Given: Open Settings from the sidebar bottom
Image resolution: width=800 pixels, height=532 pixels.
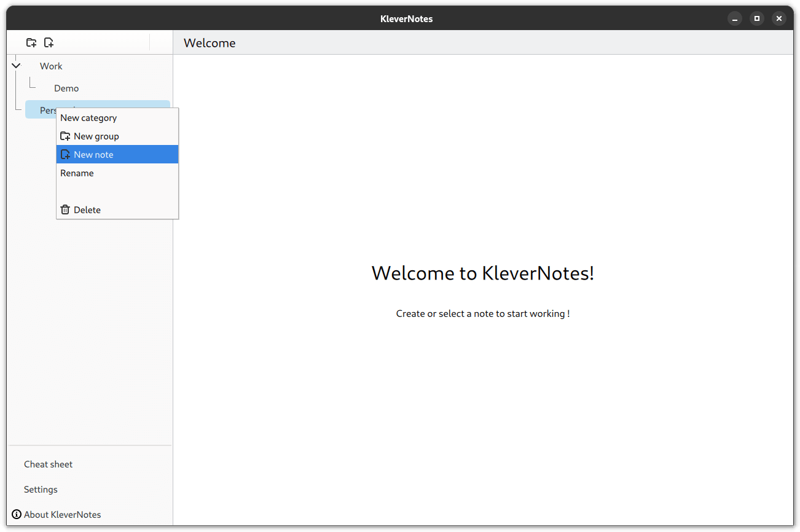Looking at the screenshot, I should (x=41, y=490).
